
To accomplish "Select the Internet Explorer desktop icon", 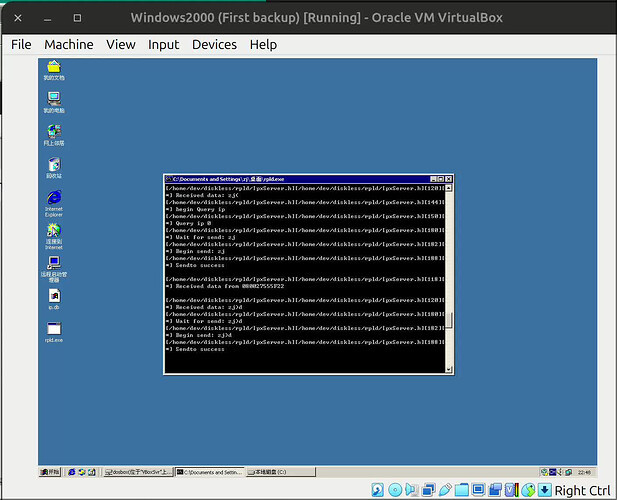I will tap(54, 203).
